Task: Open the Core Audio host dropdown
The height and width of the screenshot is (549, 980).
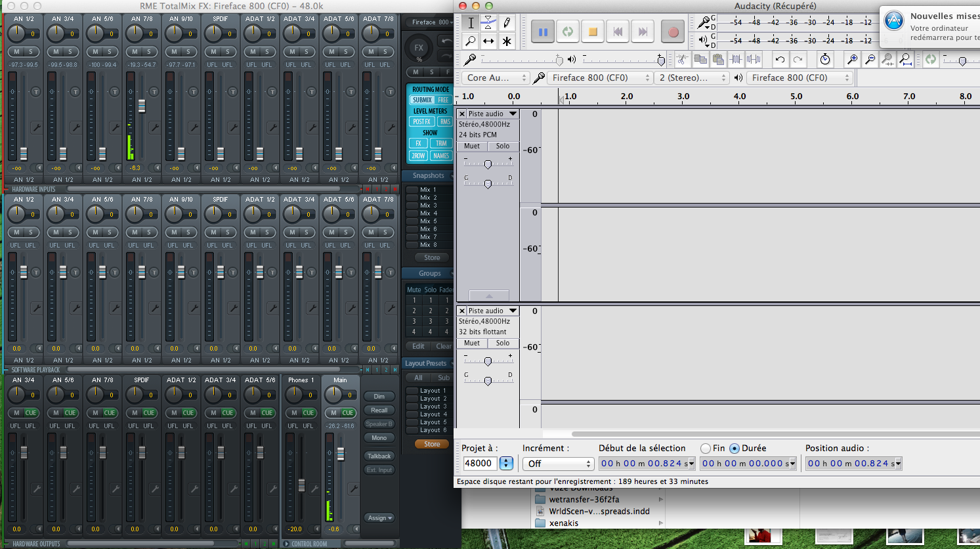Action: (496, 77)
